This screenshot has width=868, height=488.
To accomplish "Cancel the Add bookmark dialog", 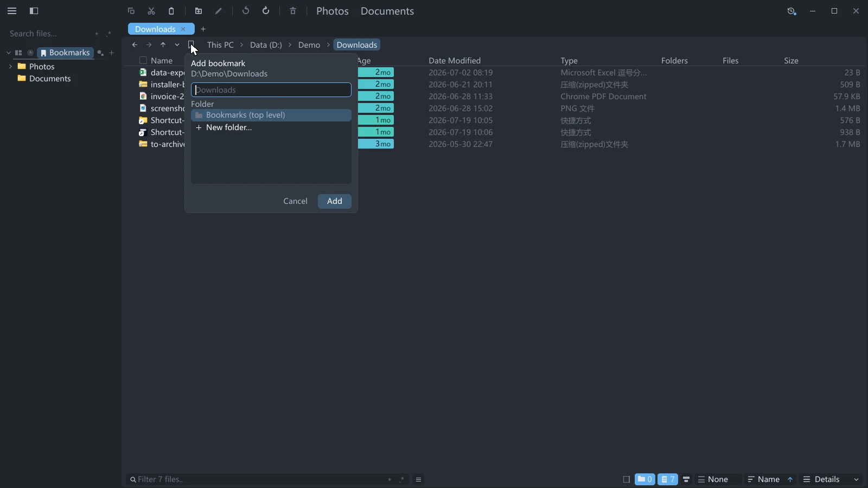I will tap(295, 201).
